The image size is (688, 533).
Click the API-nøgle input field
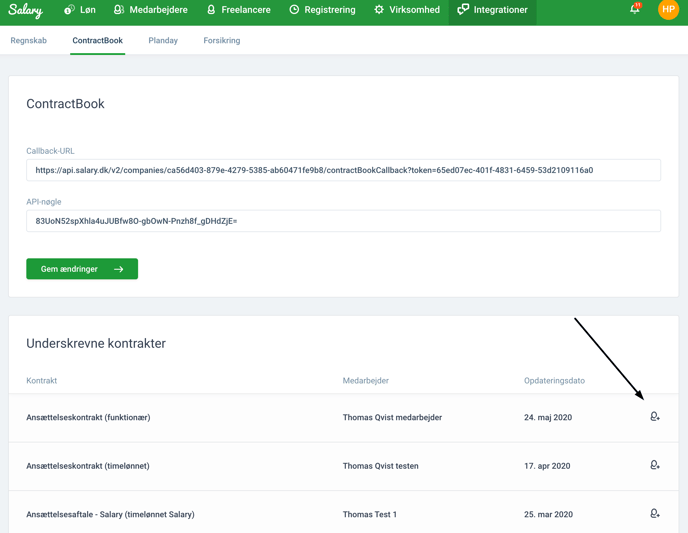point(343,221)
